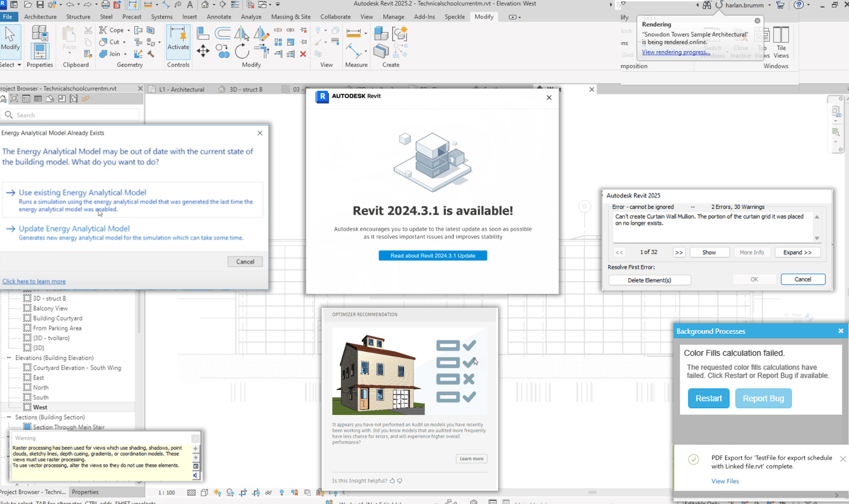
Task: Click the Detail Level icon in view control bar
Action: tap(191, 493)
